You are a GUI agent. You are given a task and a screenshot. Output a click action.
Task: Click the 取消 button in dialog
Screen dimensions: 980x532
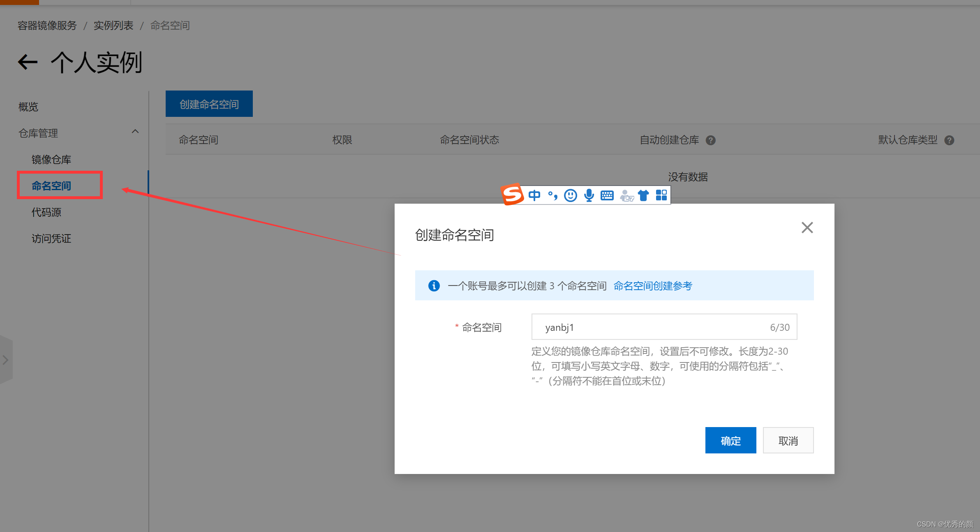pyautogui.click(x=788, y=441)
